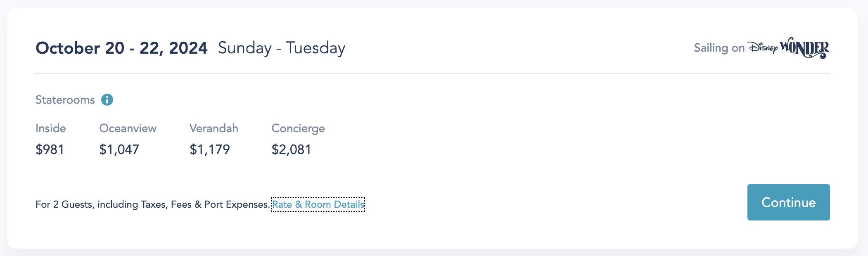Click the empty card area right of Concierge
Viewport: 868px width, 256px height.
[537, 140]
